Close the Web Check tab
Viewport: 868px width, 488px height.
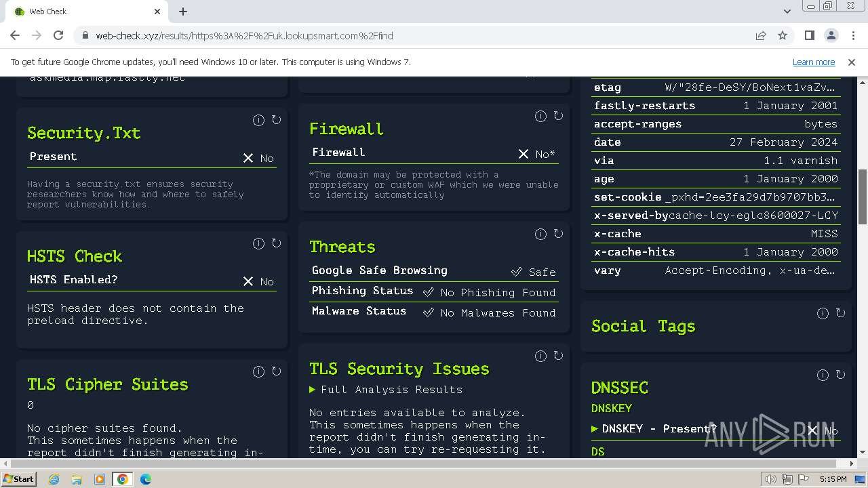coord(157,12)
